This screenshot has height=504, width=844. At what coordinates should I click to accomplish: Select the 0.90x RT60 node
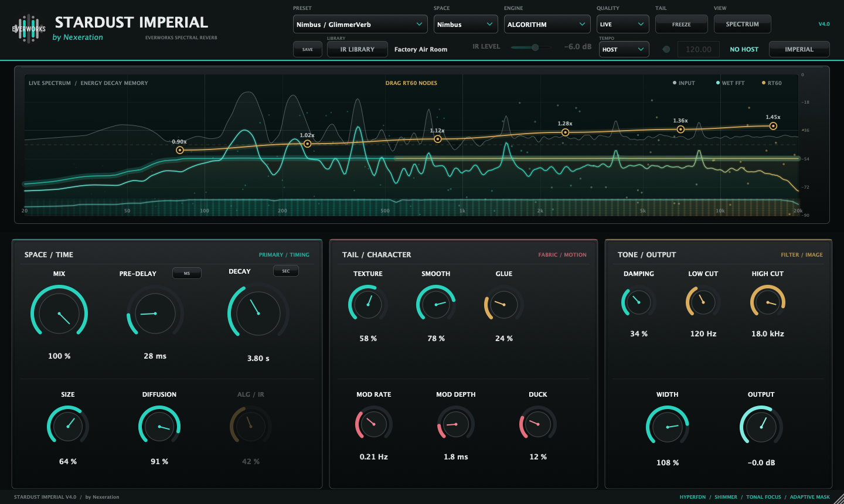click(180, 151)
